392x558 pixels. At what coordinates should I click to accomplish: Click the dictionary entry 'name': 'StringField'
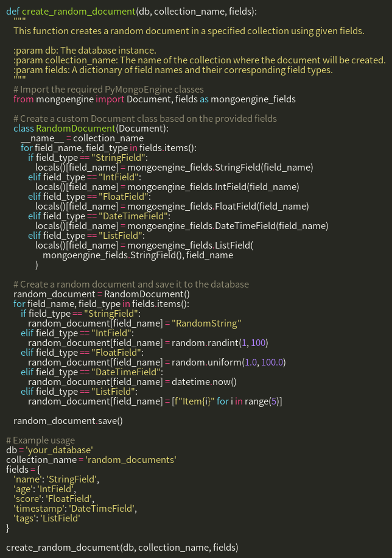click(x=56, y=479)
